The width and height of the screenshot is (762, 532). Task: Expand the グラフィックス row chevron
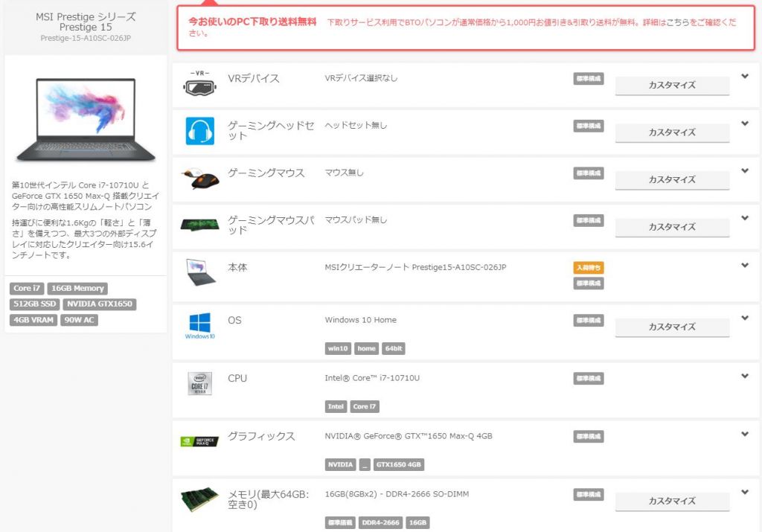(x=744, y=434)
